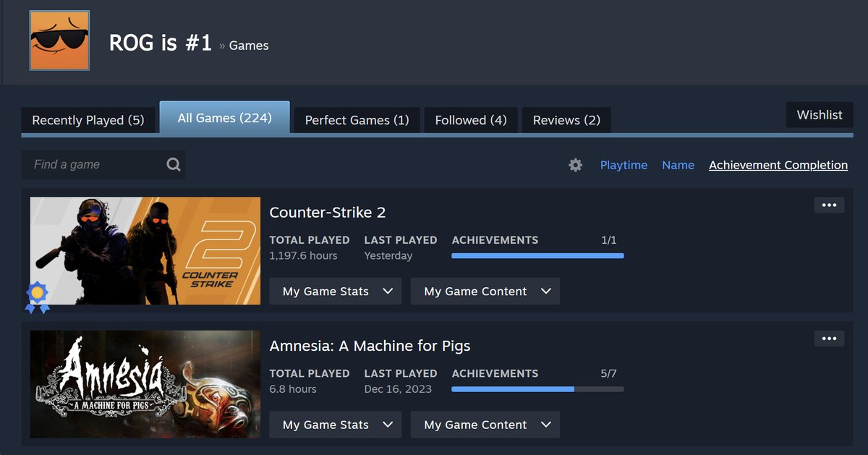Click the 1,197.6 hours playtime value

303,255
